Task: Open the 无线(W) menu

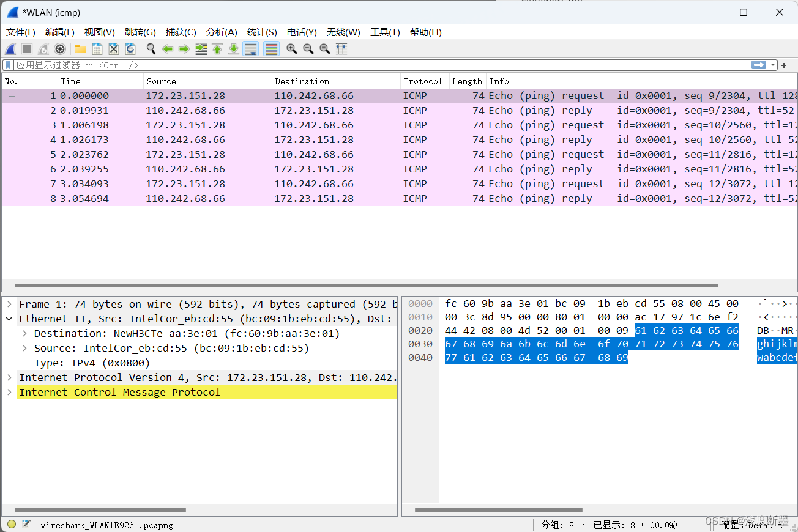Action: tap(343, 32)
